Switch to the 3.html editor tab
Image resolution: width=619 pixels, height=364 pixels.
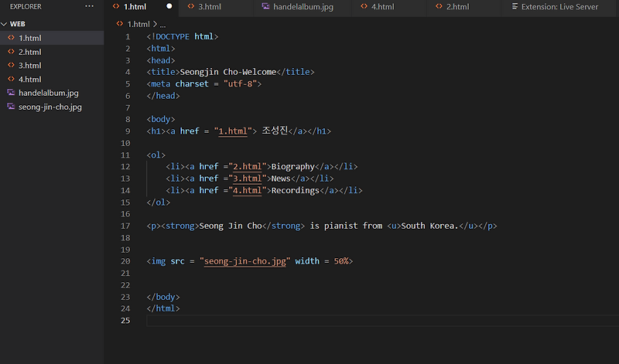tap(210, 7)
